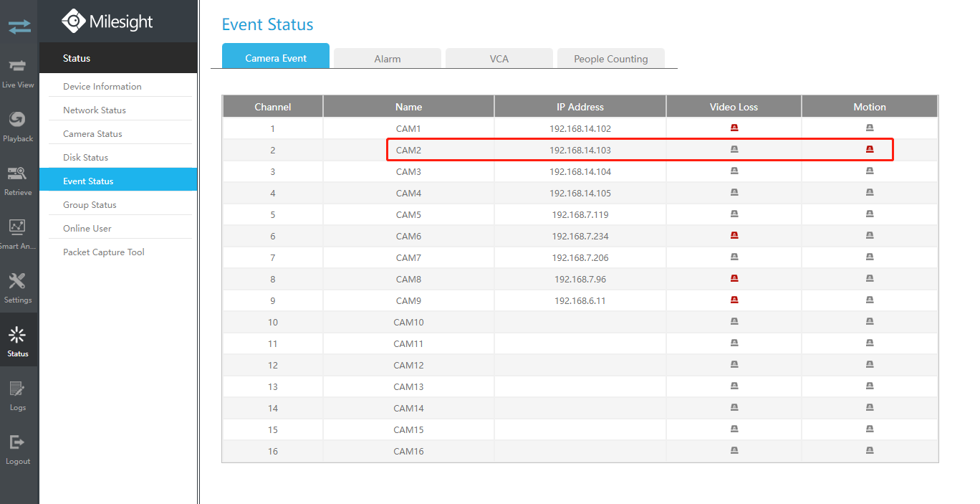Click the Channel column header
Image resolution: width=980 pixels, height=504 pixels.
click(x=273, y=107)
